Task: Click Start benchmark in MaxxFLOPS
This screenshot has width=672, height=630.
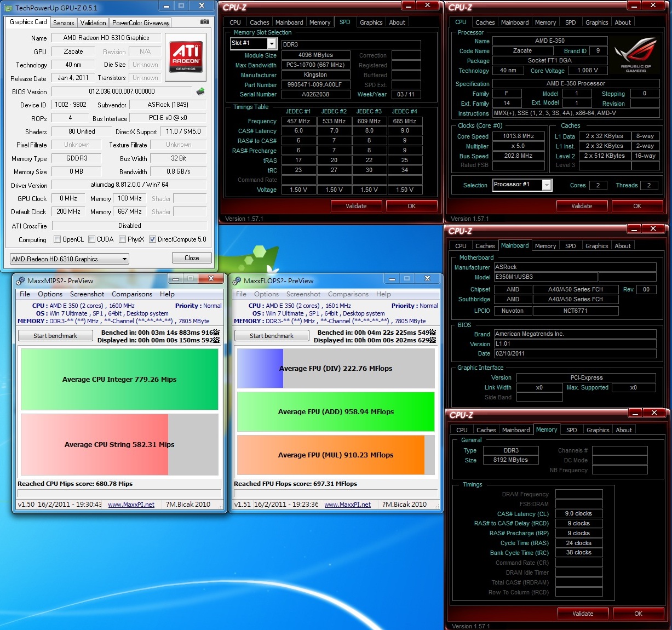Action: pyautogui.click(x=272, y=336)
